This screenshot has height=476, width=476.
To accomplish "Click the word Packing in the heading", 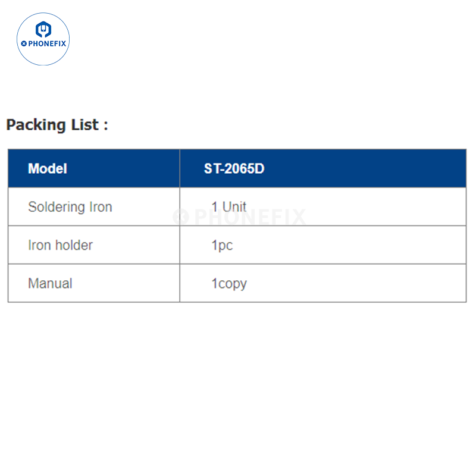I will tap(36, 125).
